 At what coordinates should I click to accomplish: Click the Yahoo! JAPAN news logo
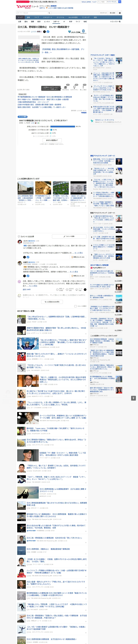(x=28, y=7)
